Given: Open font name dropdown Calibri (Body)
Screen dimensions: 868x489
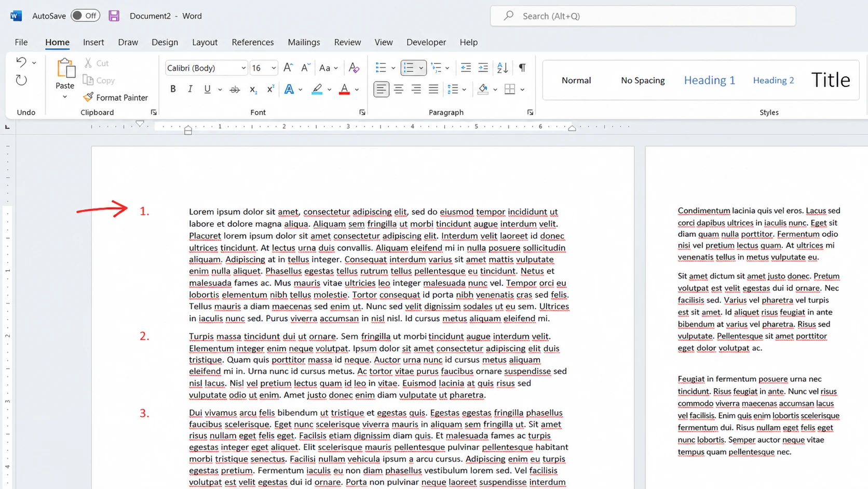Looking at the screenshot, I should click(x=243, y=68).
